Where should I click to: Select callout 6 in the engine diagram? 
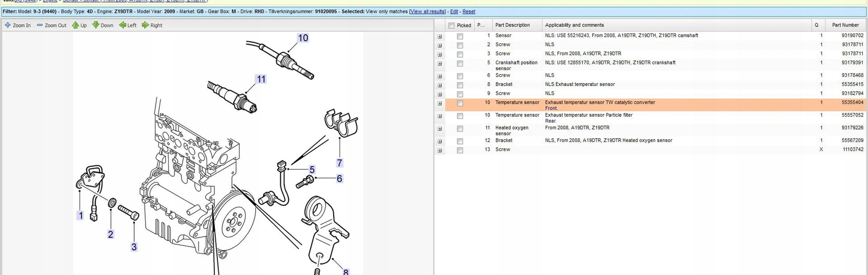click(340, 178)
